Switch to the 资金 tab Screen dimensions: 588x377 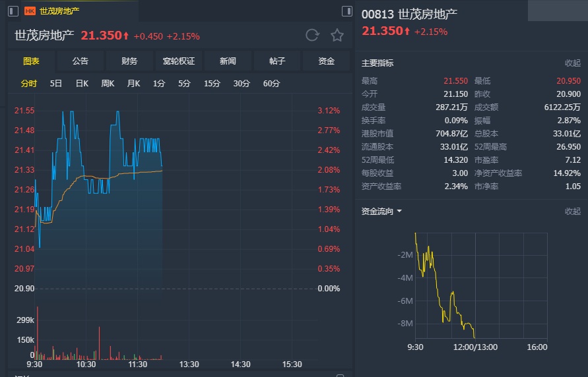pos(326,61)
